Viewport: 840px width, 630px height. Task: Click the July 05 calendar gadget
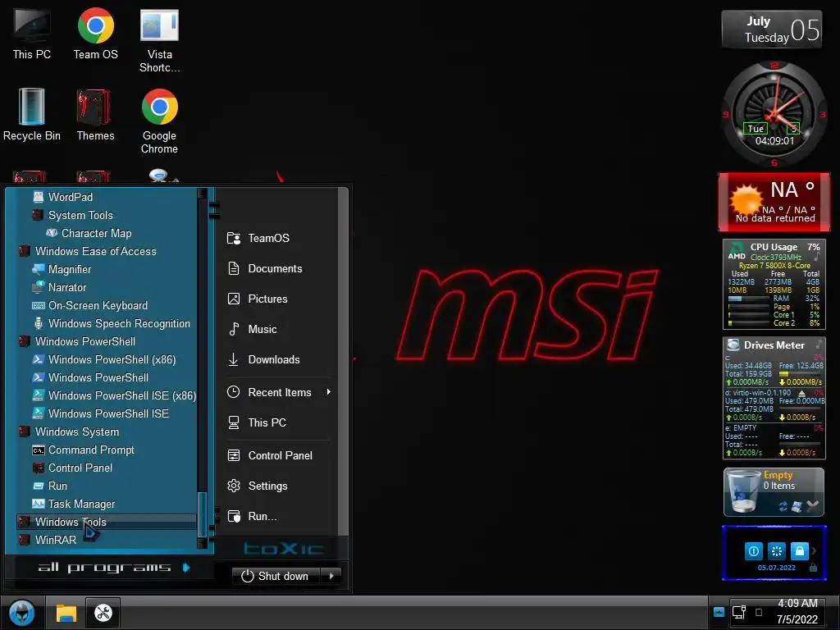(x=771, y=30)
